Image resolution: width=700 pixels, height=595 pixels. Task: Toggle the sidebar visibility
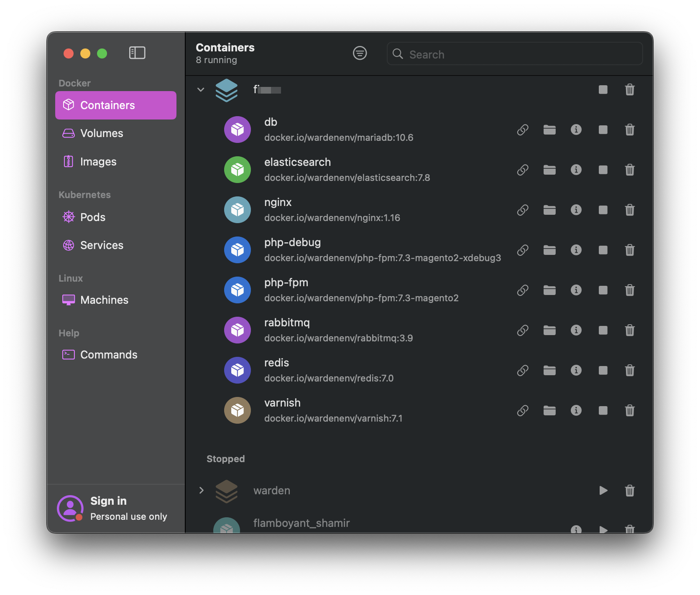[137, 53]
